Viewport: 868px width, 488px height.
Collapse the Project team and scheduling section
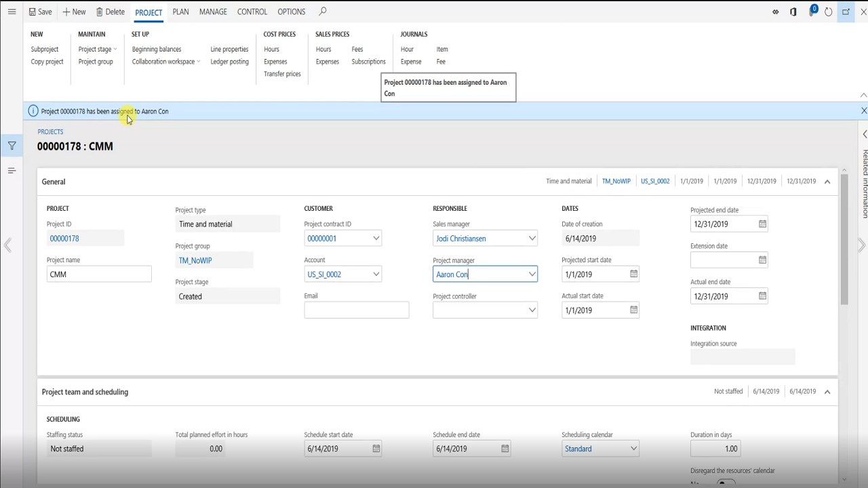pos(827,392)
